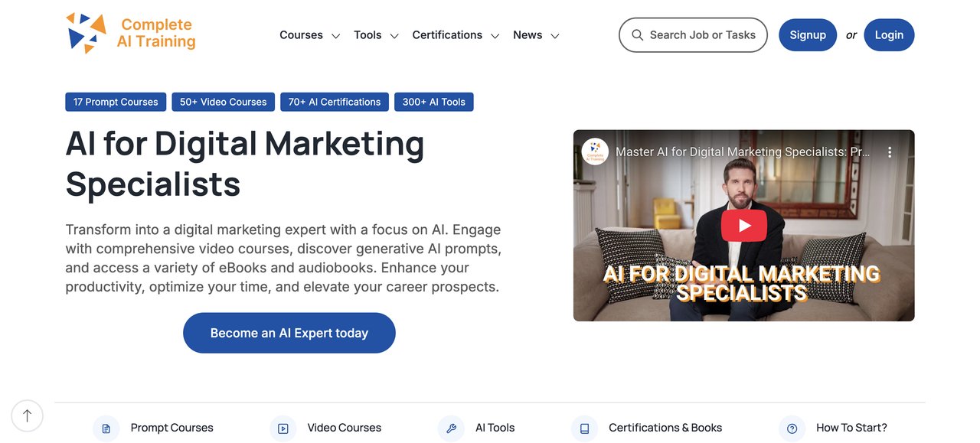Click the 17 Prompt Courses badge
Image resolution: width=980 pixels, height=443 pixels.
[x=116, y=102]
